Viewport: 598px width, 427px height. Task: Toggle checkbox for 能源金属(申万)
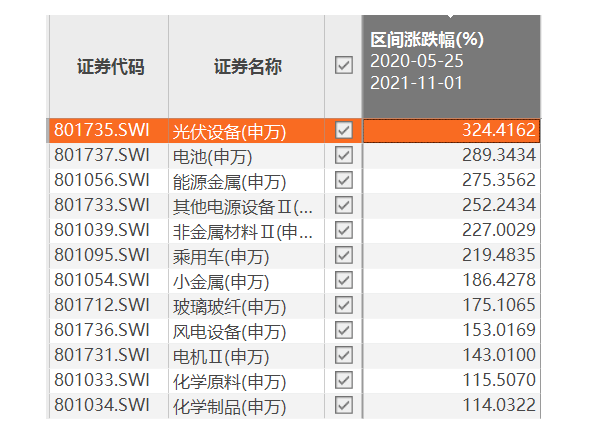(x=344, y=180)
